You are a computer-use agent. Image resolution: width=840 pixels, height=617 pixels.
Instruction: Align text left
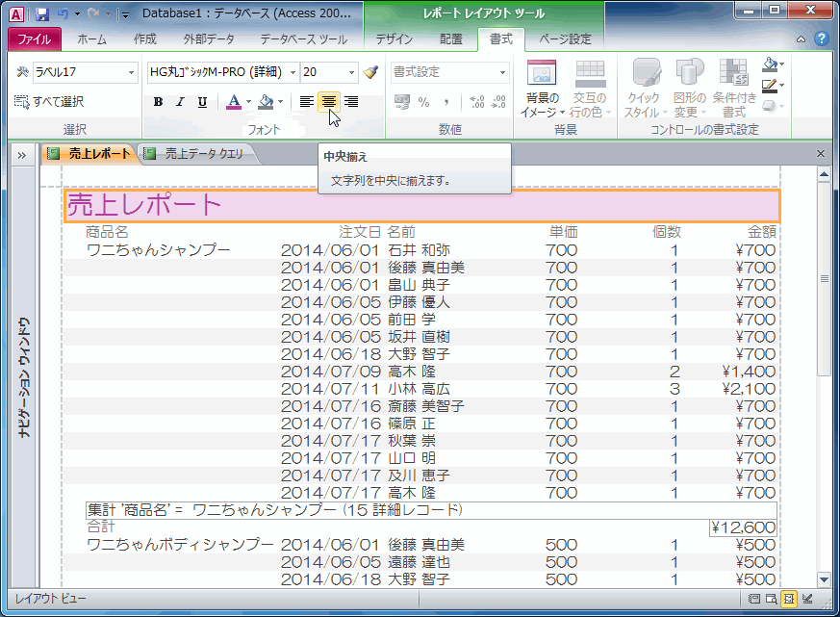coord(306,102)
